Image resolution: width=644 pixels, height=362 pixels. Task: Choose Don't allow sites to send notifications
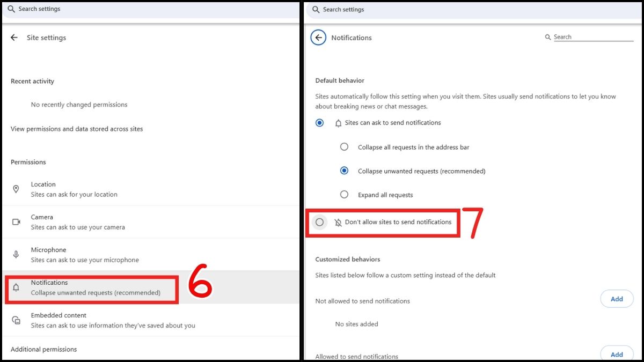coord(319,222)
